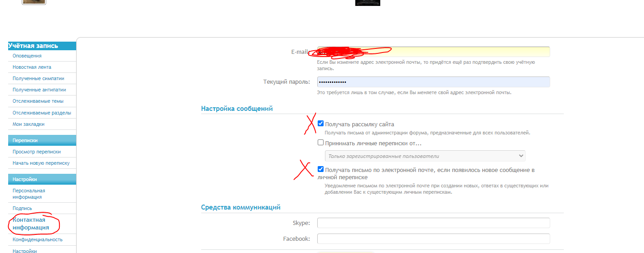
Task: Open 'Мои закладки' link
Action: [29, 124]
